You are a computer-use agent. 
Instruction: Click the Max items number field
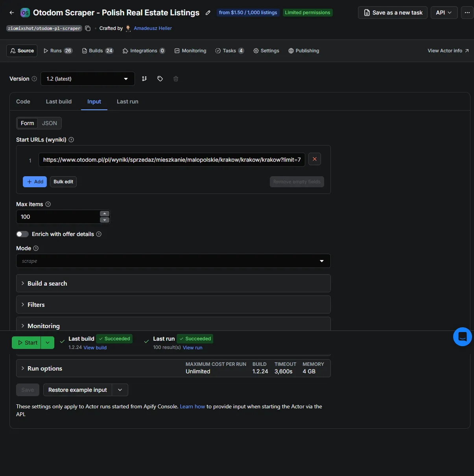coord(58,217)
